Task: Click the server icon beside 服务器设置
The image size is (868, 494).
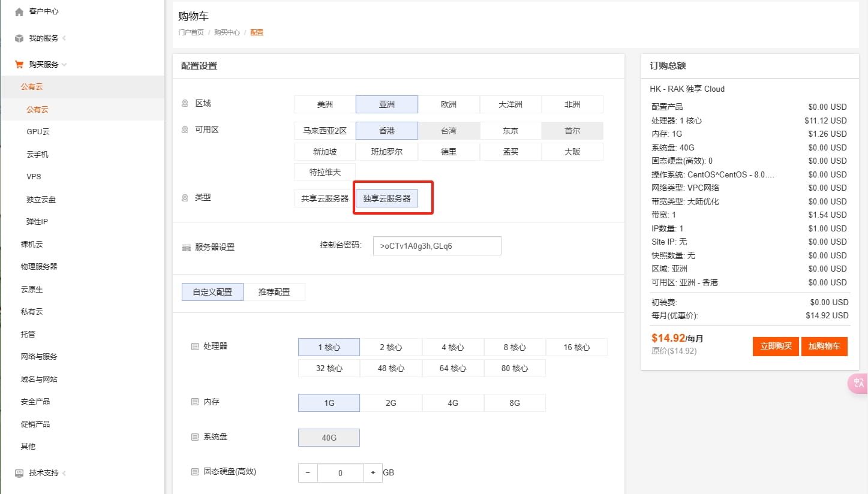Action: pyautogui.click(x=187, y=246)
